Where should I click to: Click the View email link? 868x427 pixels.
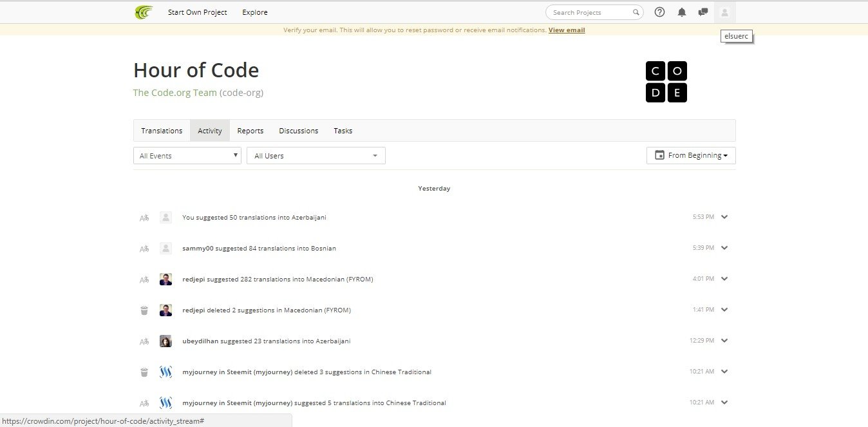[567, 30]
